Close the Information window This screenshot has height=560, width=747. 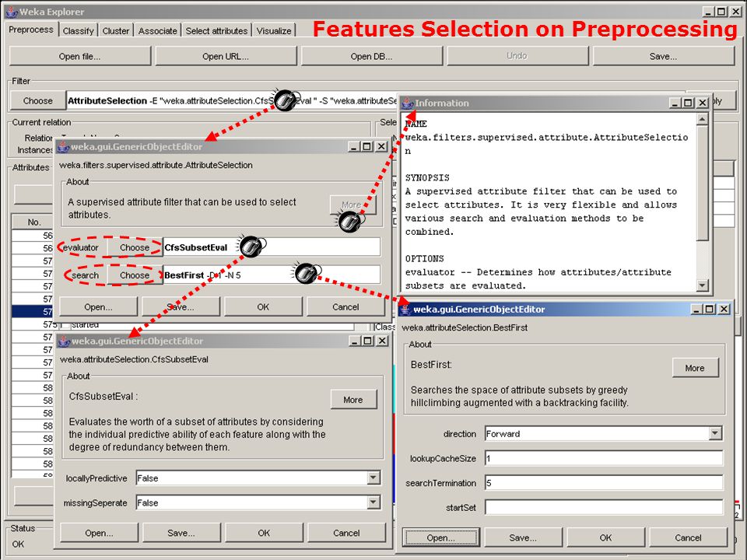click(x=703, y=103)
